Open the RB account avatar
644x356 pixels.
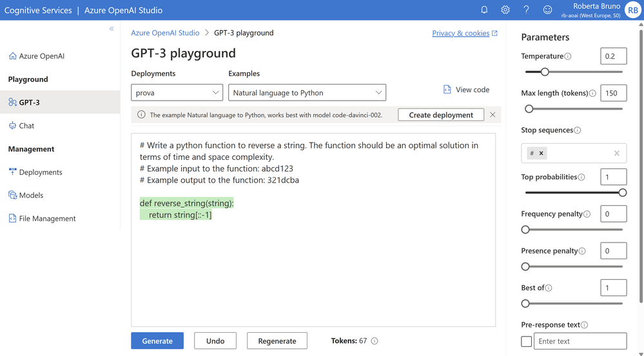(633, 10)
